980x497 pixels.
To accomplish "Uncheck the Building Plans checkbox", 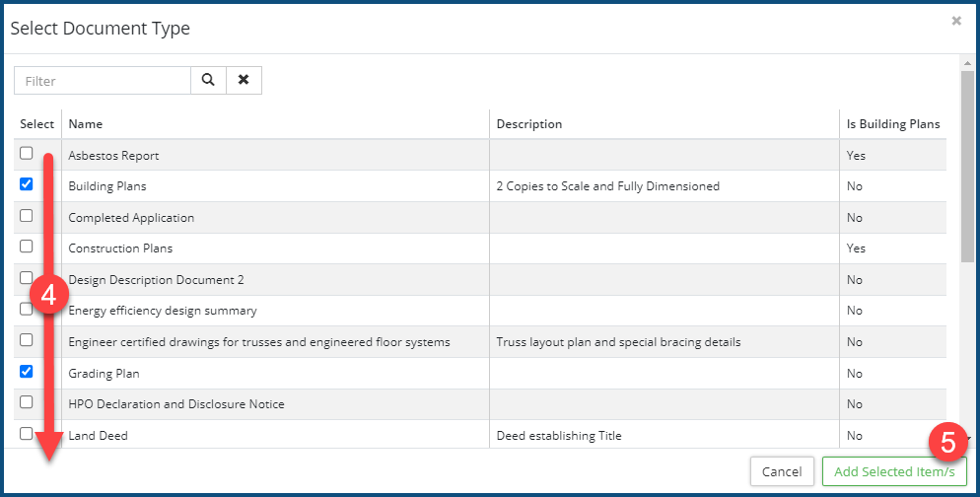I will click(x=27, y=184).
